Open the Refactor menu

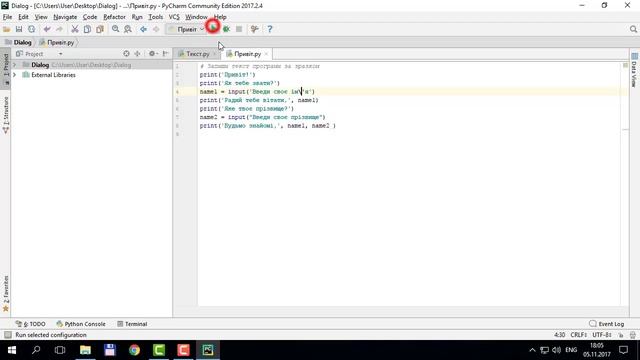[114, 17]
